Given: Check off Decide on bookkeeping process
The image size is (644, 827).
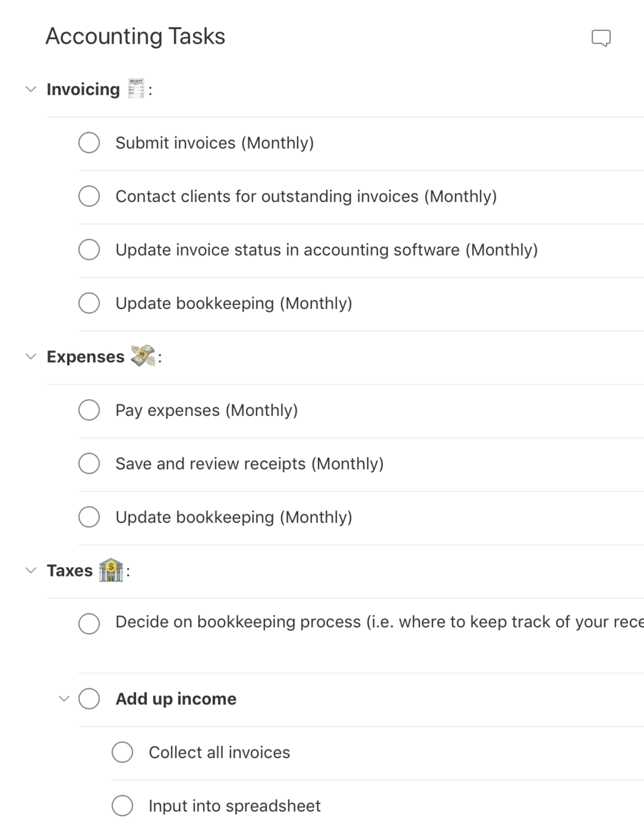Looking at the screenshot, I should point(89,621).
